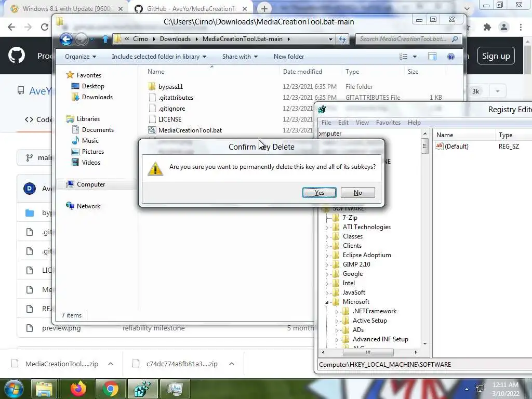Sort Explorer files by Name column

click(x=156, y=72)
